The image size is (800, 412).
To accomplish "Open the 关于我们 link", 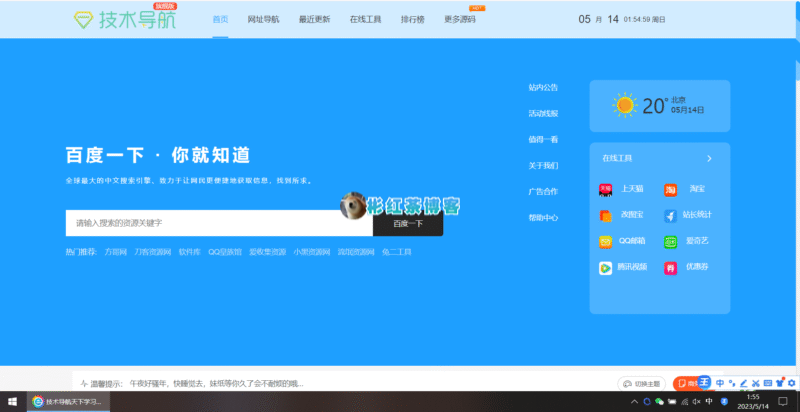I will click(x=543, y=166).
